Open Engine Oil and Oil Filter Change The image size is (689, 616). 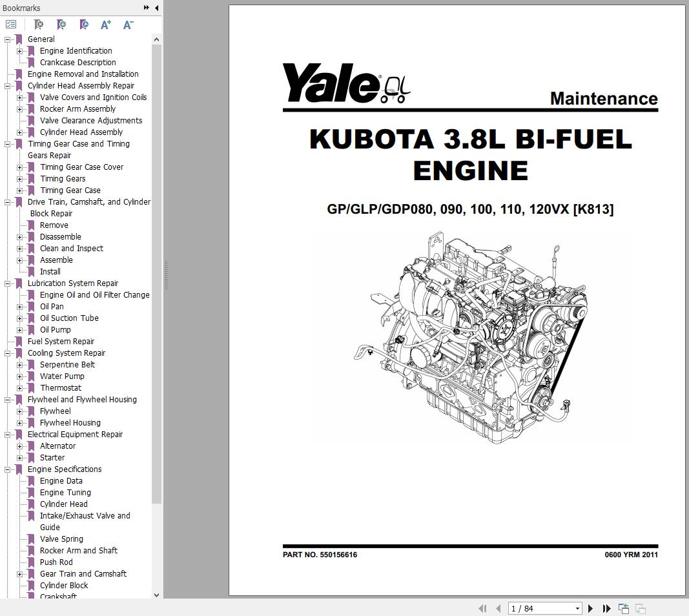tap(94, 295)
